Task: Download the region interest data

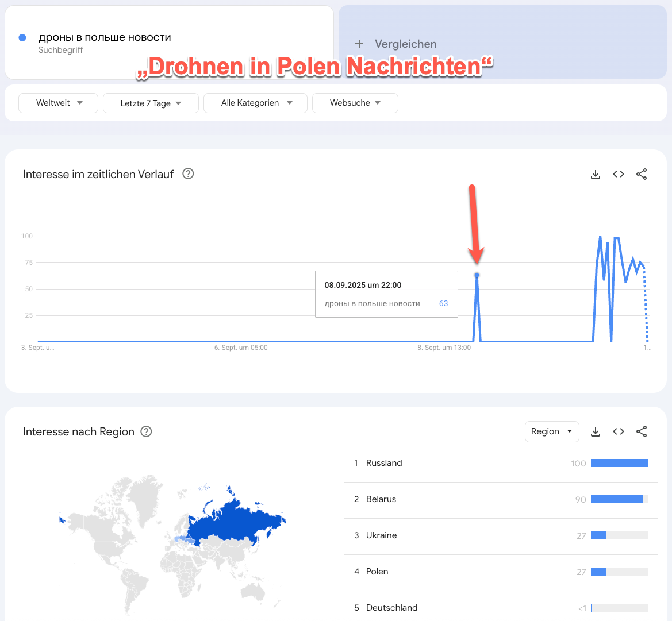Action: [596, 432]
